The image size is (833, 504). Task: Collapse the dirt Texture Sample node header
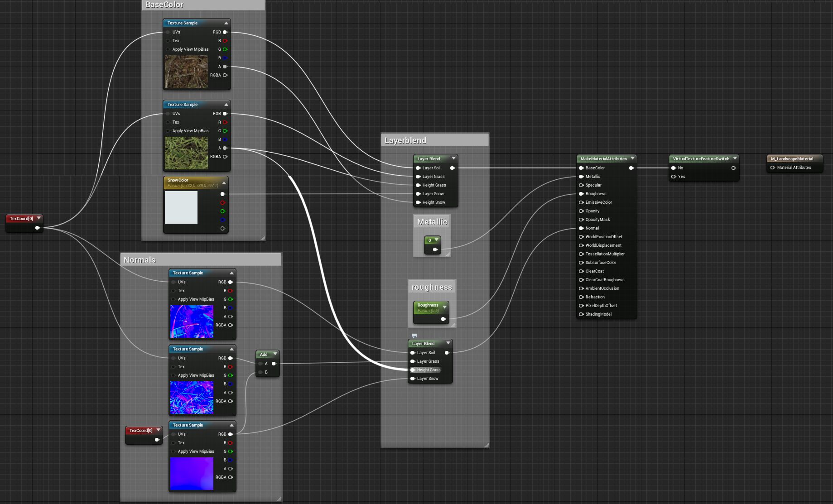(226, 23)
